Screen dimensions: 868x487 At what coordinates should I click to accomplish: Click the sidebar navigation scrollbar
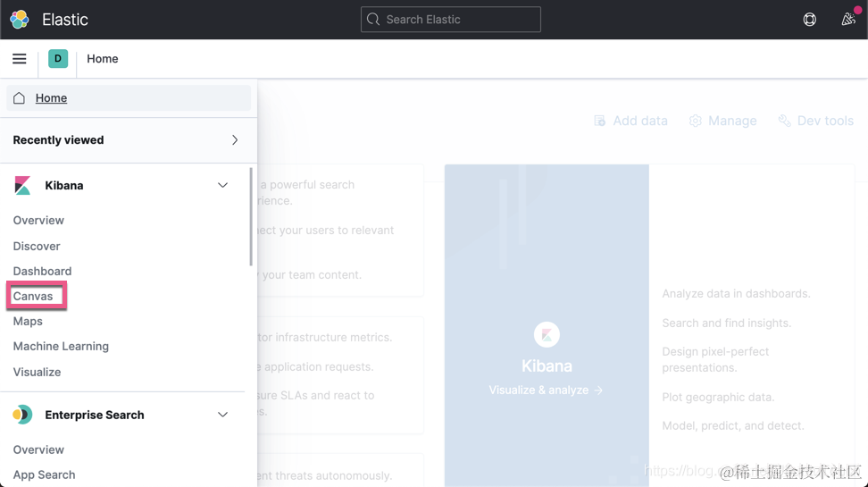click(x=251, y=216)
